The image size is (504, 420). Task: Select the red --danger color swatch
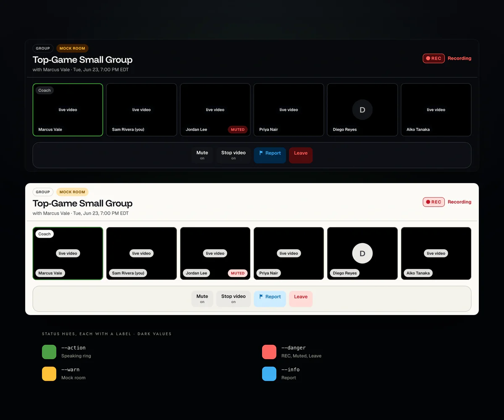pos(269,352)
